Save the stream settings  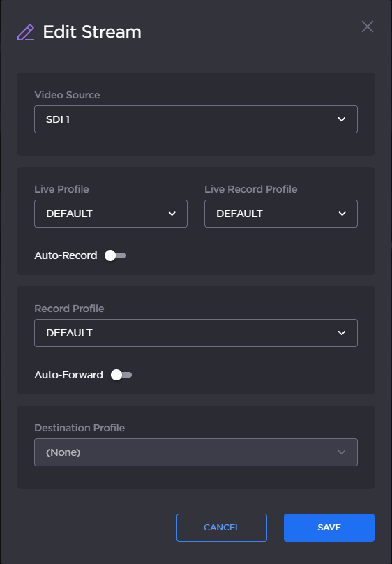(x=329, y=528)
